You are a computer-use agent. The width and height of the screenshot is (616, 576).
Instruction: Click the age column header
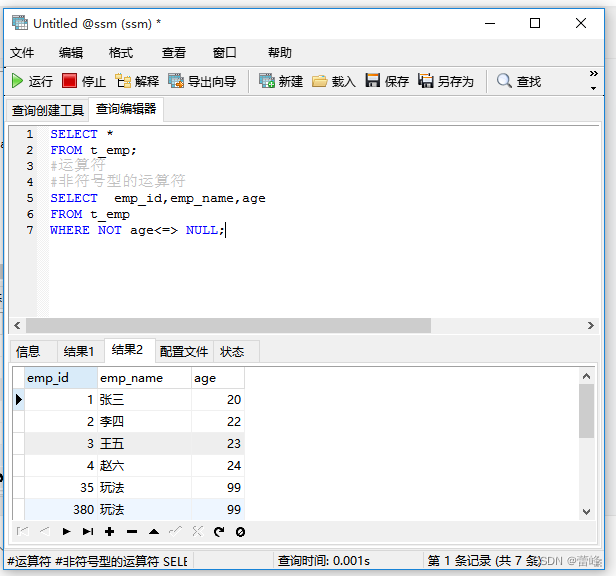pos(218,378)
